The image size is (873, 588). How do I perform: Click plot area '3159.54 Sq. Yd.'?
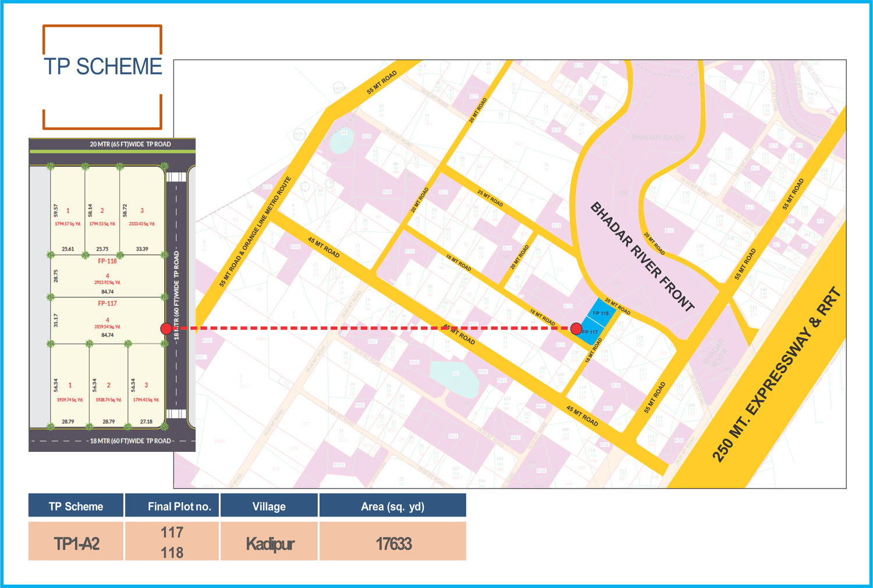click(108, 327)
